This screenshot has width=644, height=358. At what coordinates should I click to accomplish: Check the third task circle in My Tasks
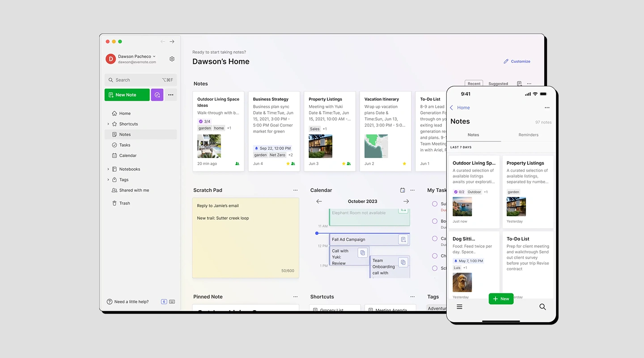435,239
